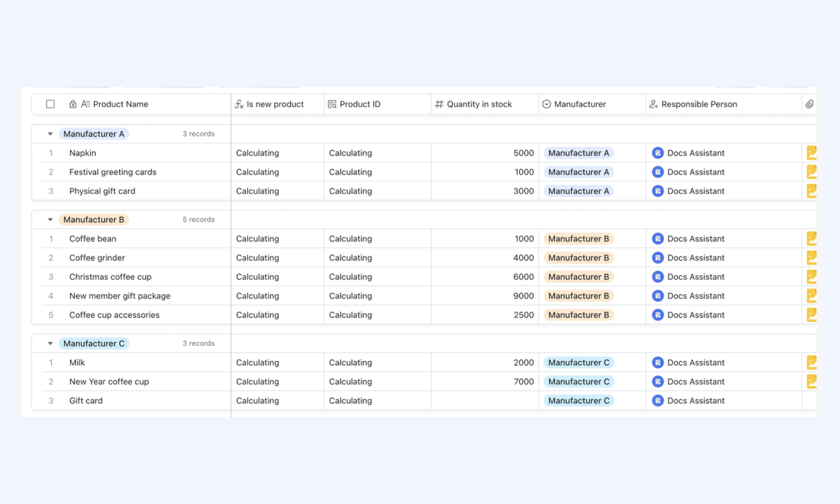This screenshot has height=504, width=840.
Task: Select the Coffee cup accessories cell
Action: coord(136,315)
